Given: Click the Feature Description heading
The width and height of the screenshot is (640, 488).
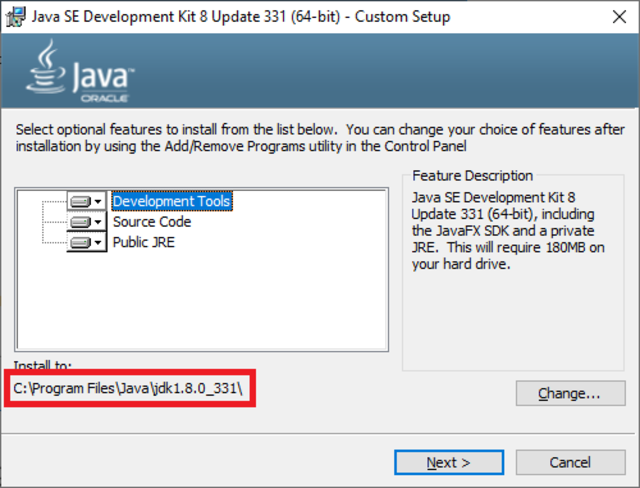Looking at the screenshot, I should coord(472,176).
